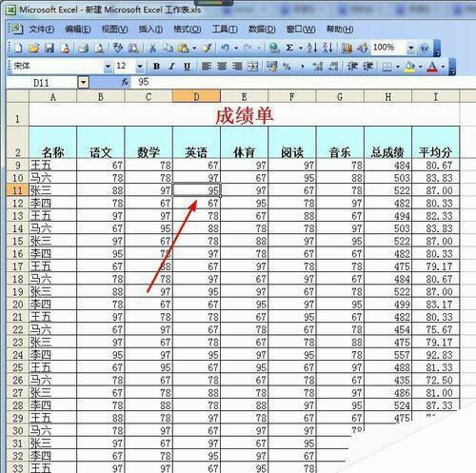Select column D header
This screenshot has width=476, height=473.
tap(196, 96)
